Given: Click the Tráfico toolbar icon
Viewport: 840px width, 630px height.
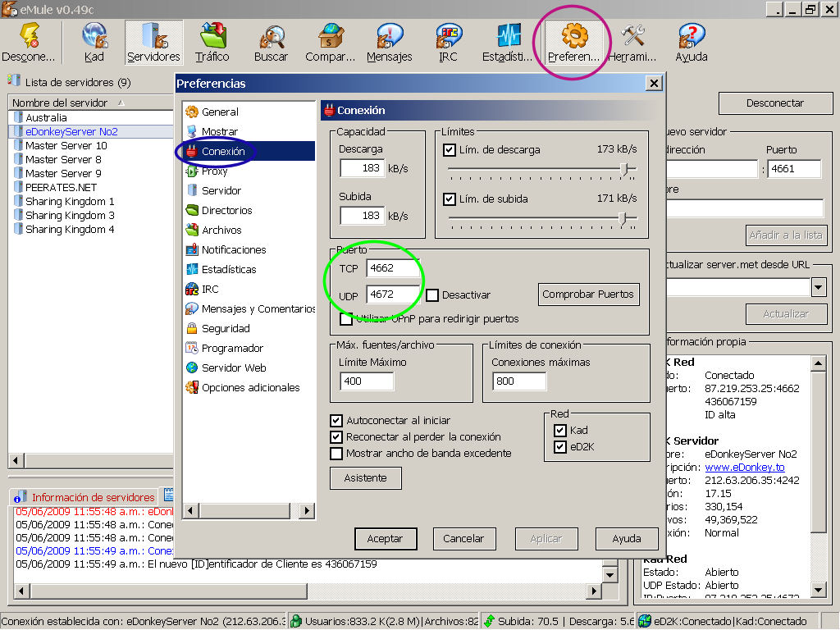Looking at the screenshot, I should pyautogui.click(x=212, y=42).
